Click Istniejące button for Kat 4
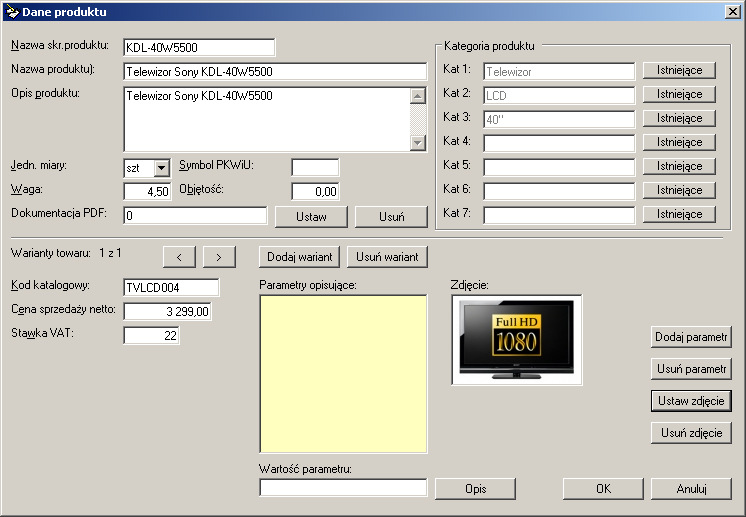 (679, 142)
